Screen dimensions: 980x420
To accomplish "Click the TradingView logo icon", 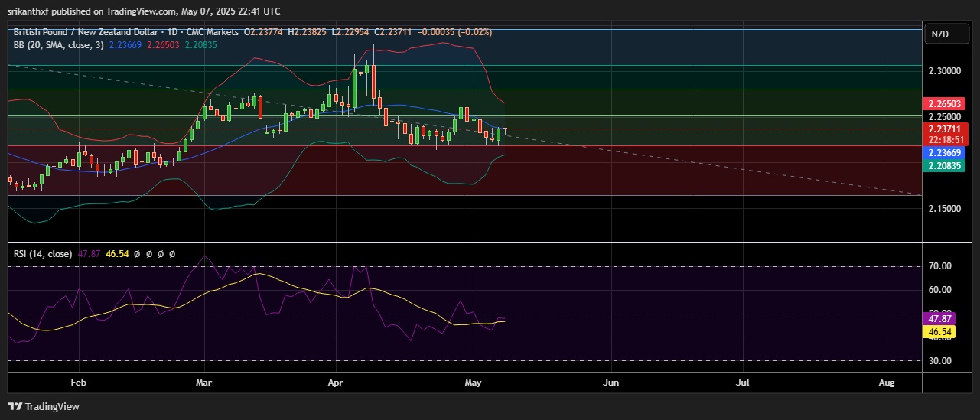I will [44, 406].
